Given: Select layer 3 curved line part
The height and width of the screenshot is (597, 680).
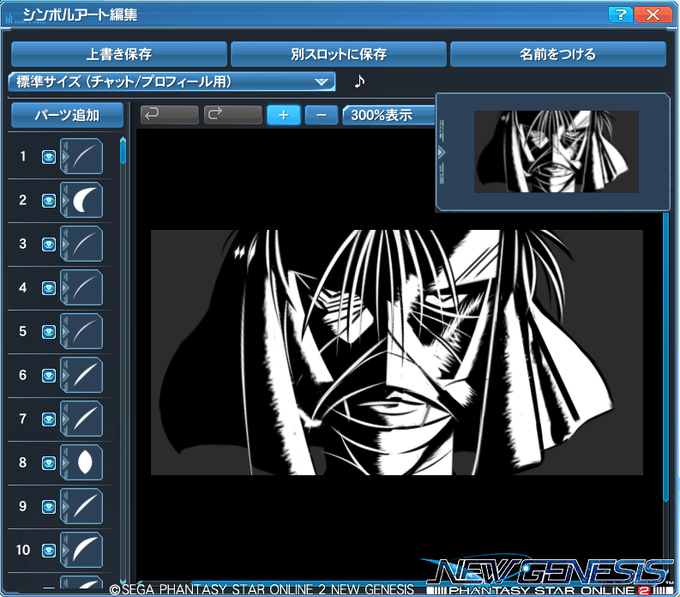Looking at the screenshot, I should 82,244.
